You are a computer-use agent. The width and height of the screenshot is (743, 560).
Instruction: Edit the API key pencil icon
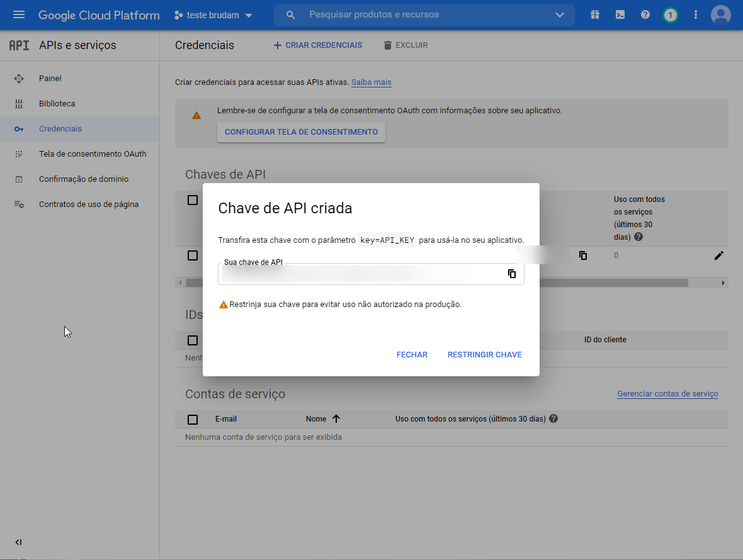coord(718,255)
